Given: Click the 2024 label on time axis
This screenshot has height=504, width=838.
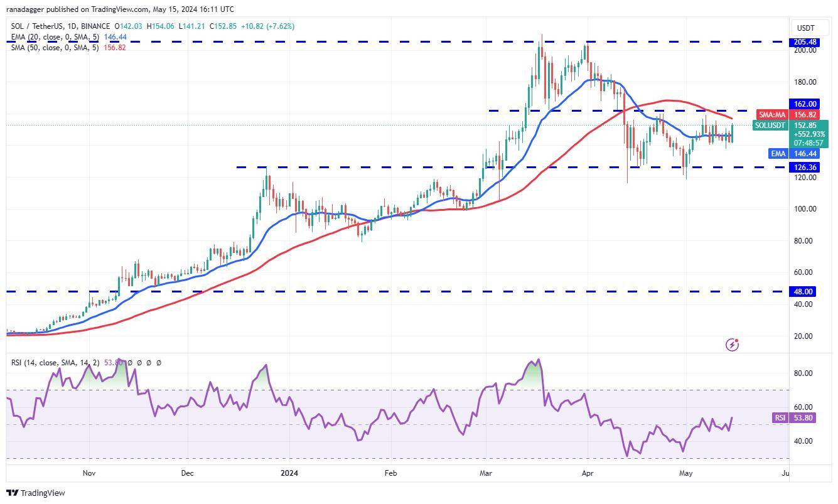Looking at the screenshot, I should [x=289, y=473].
